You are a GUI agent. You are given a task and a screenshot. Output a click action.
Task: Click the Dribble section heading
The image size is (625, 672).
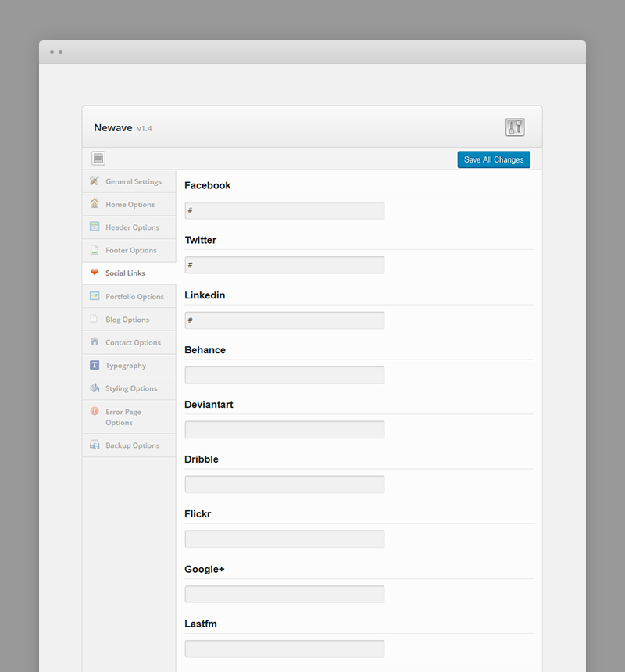point(202,459)
